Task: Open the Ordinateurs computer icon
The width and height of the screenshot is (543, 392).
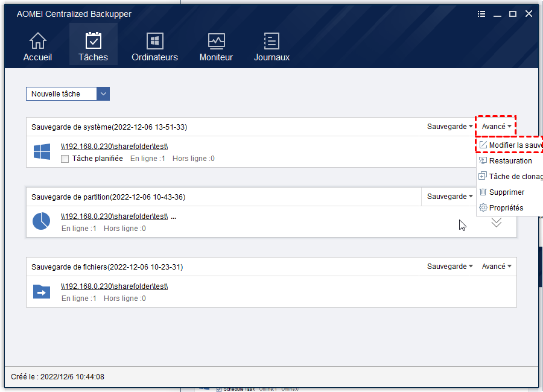Action: [x=155, y=41]
